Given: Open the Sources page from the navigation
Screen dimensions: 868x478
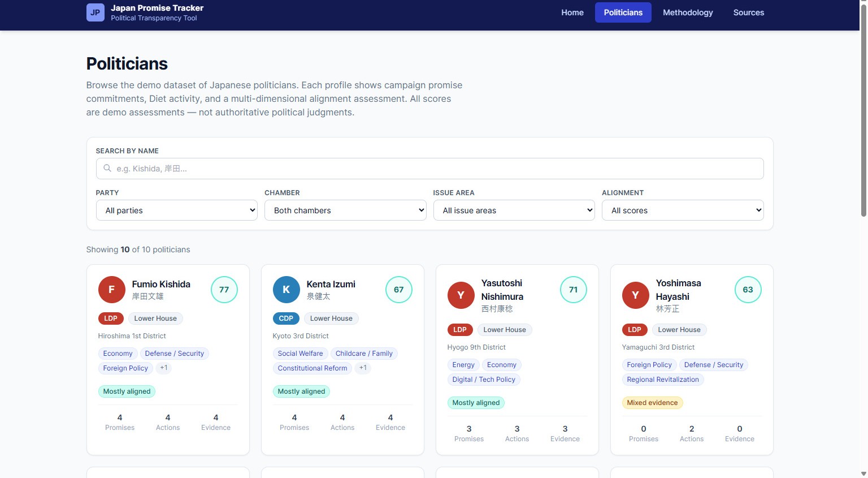Looking at the screenshot, I should pyautogui.click(x=748, y=12).
